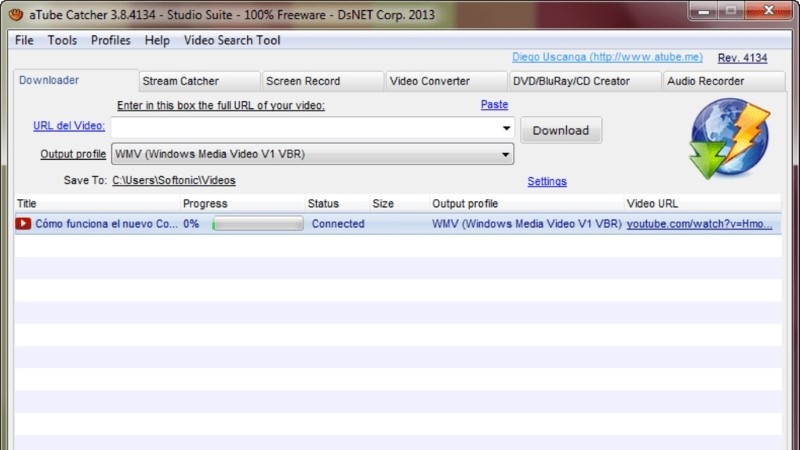
Task: Open the File menu
Action: (24, 40)
